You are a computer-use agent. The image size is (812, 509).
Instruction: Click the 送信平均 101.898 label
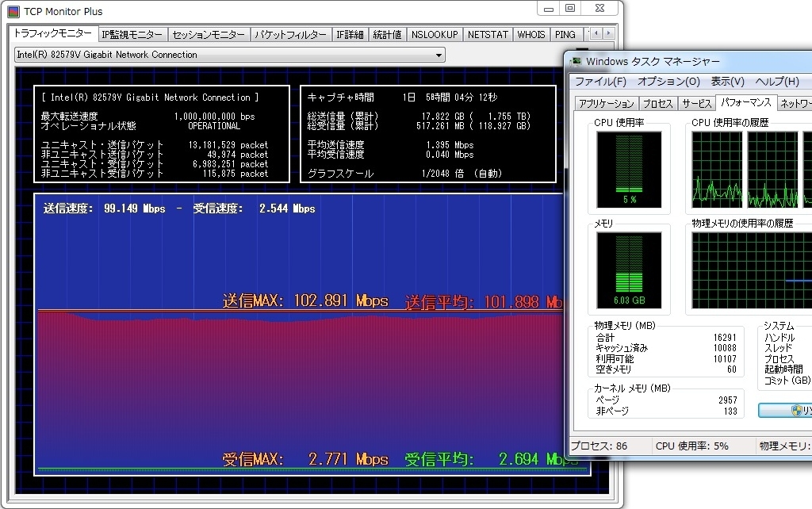point(484,302)
